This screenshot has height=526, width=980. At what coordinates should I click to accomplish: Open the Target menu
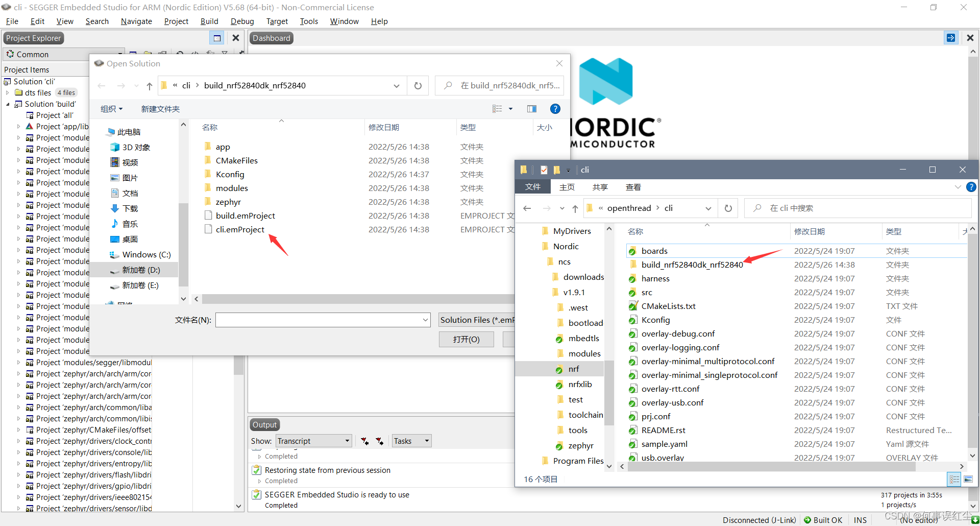click(x=277, y=21)
